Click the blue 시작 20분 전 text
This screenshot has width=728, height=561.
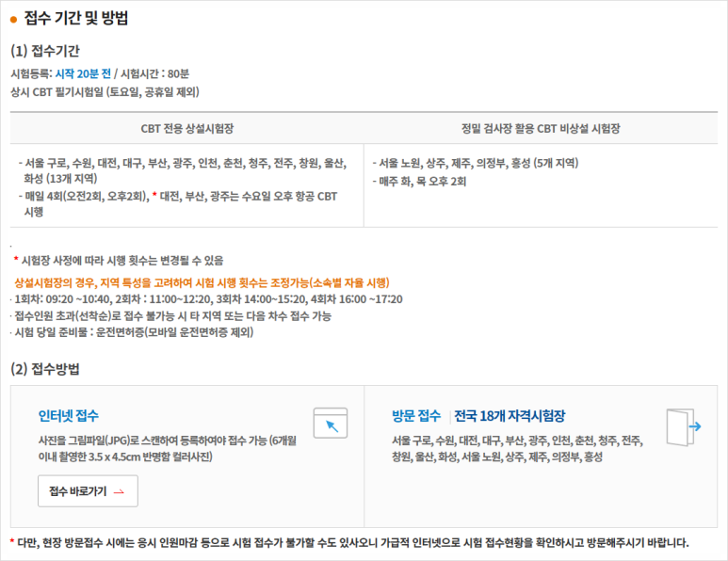click(x=83, y=73)
